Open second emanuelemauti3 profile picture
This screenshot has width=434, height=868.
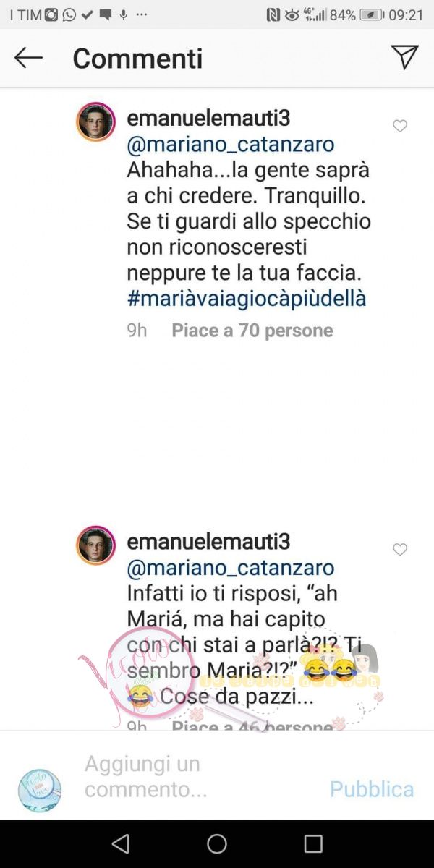point(96,545)
